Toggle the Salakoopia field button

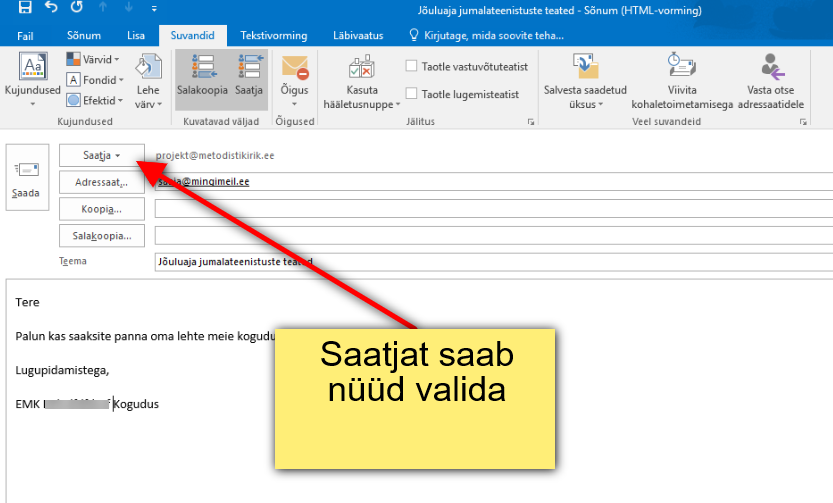tap(202, 78)
